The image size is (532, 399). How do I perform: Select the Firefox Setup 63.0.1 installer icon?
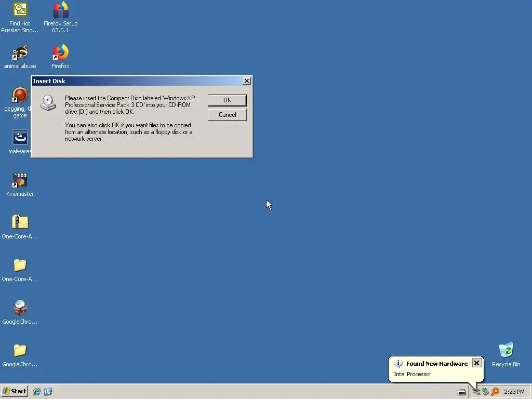coord(60,10)
